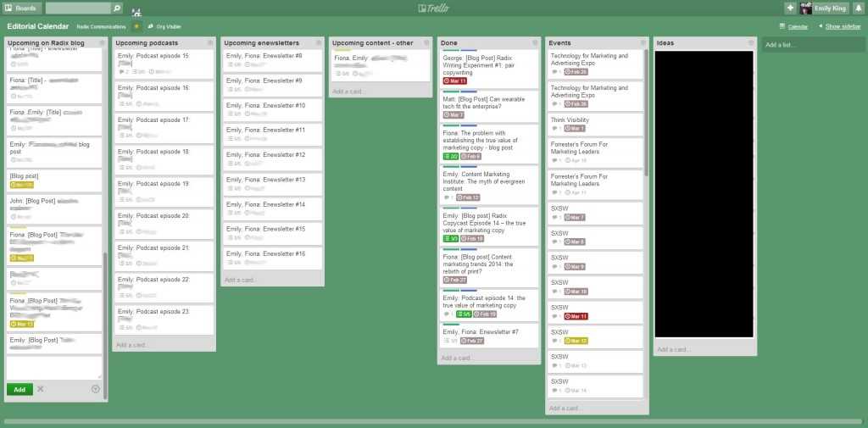Click the green Add button
This screenshot has width=868, height=428.
tap(19, 389)
